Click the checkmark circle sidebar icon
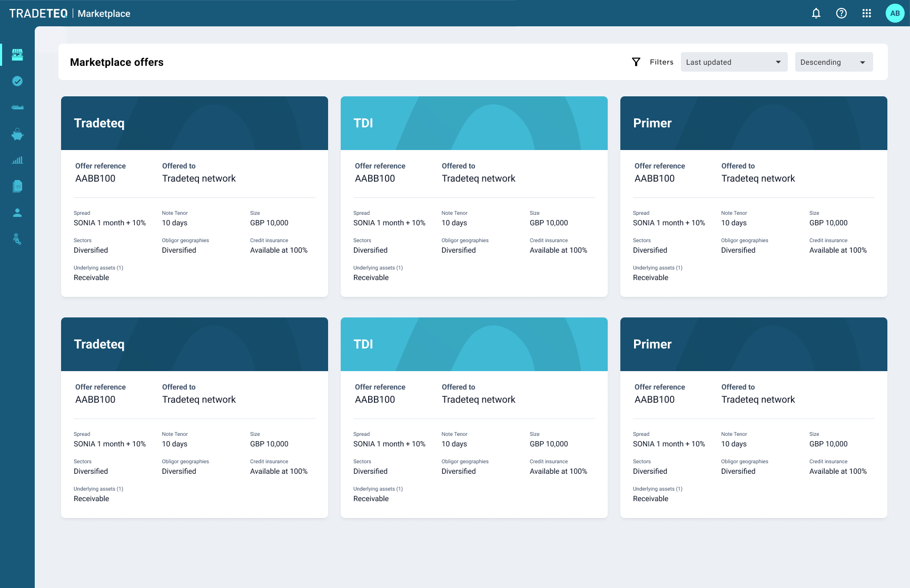The width and height of the screenshot is (910, 588). click(17, 81)
